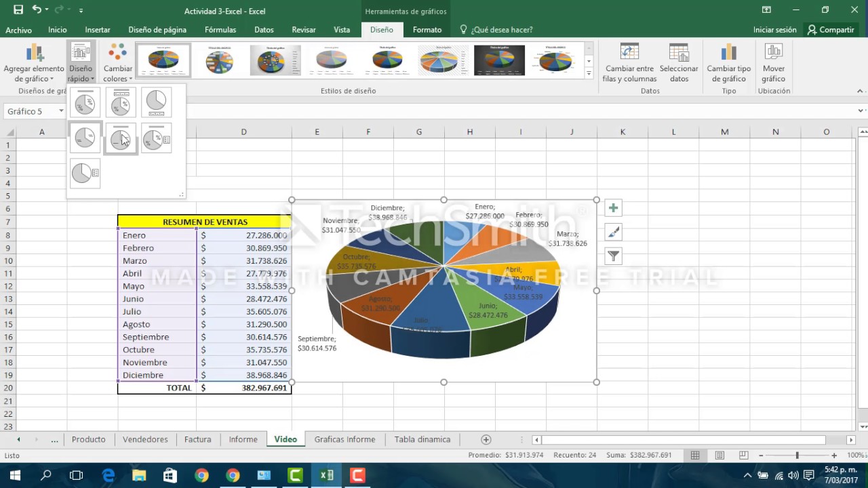Click Cambiar entre filas y columnas
Screen dimensions: 868x488
tap(631, 63)
